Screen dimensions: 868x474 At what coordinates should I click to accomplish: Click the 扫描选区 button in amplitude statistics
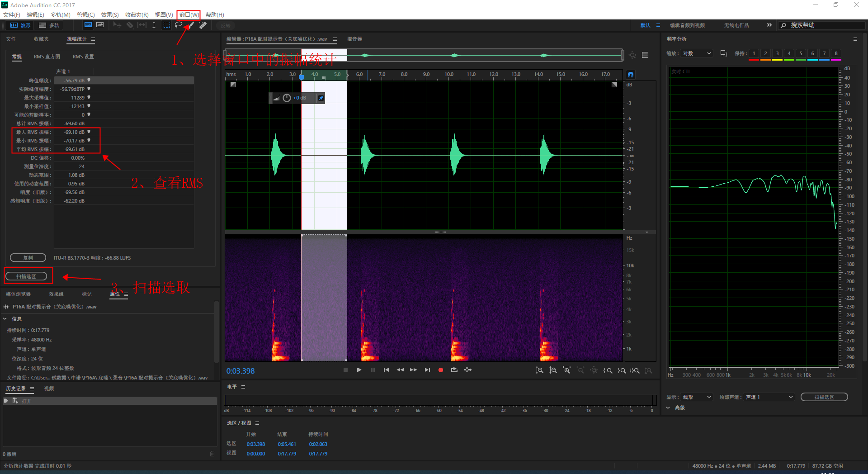point(26,276)
